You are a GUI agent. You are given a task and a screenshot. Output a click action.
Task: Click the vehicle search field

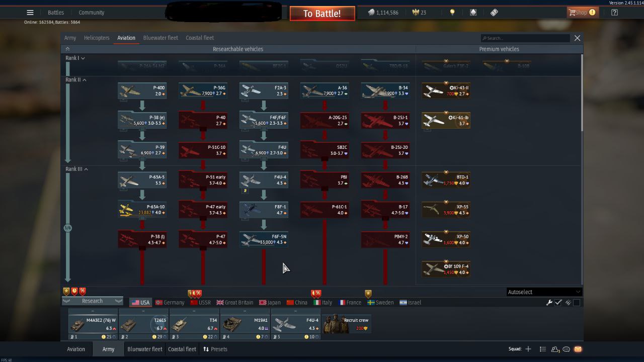click(526, 38)
